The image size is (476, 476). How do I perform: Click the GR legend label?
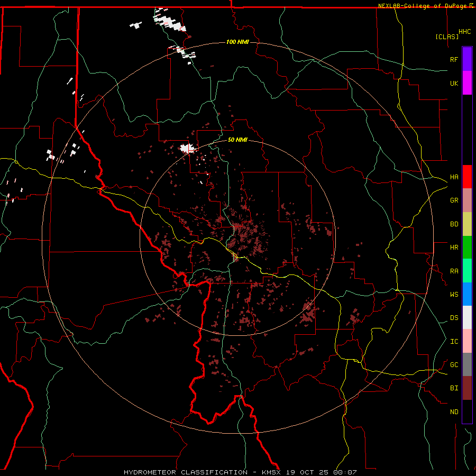coord(454,200)
